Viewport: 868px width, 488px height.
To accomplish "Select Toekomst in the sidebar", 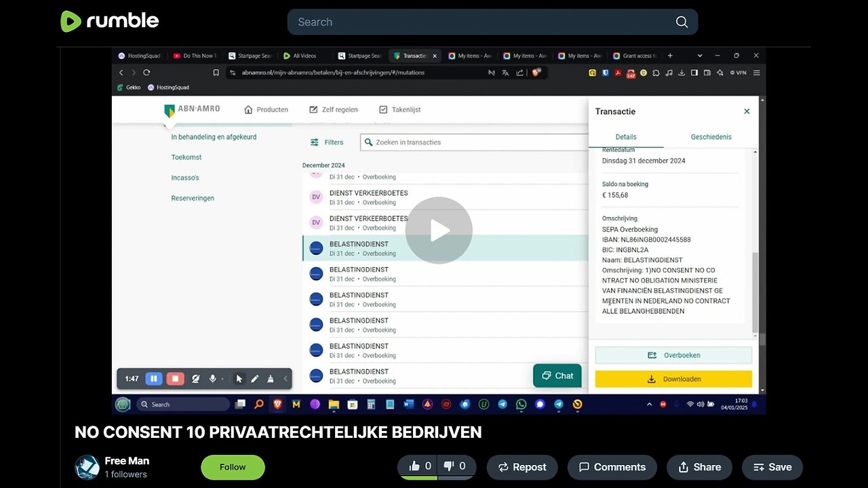I will 186,157.
